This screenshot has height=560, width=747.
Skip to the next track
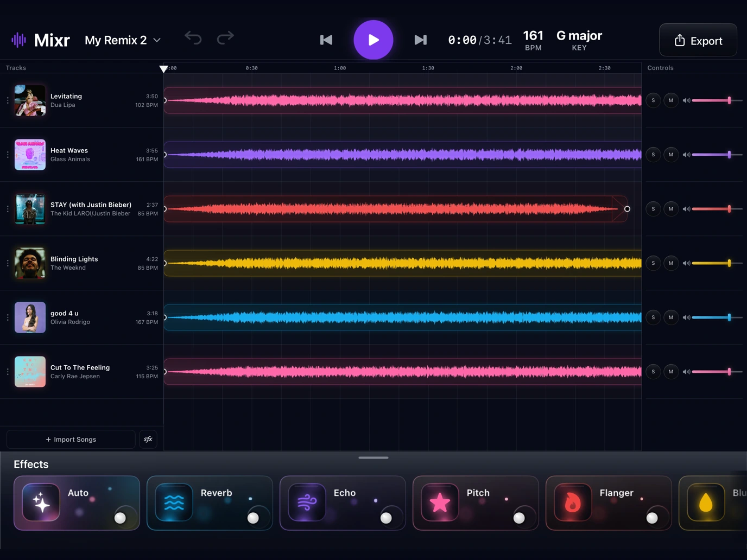pos(421,40)
